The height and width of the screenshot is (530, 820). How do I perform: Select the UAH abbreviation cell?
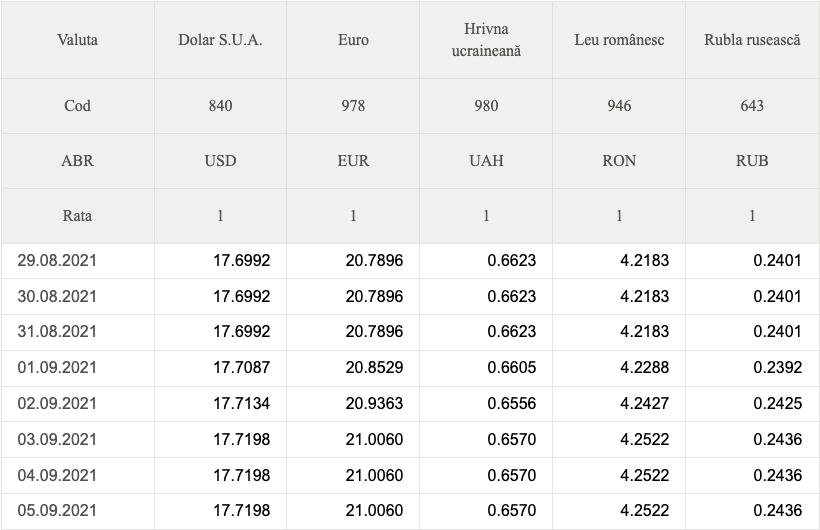click(x=486, y=160)
